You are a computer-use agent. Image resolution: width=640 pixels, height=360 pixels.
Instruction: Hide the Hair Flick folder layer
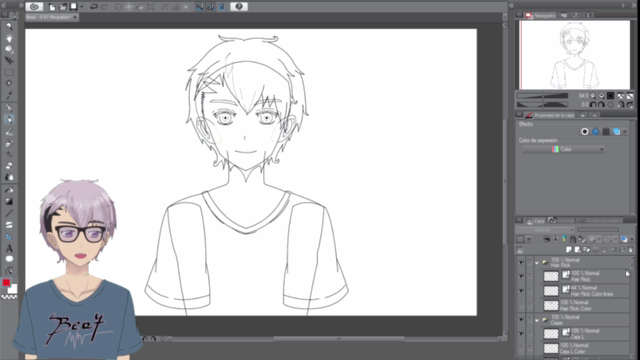521,262
